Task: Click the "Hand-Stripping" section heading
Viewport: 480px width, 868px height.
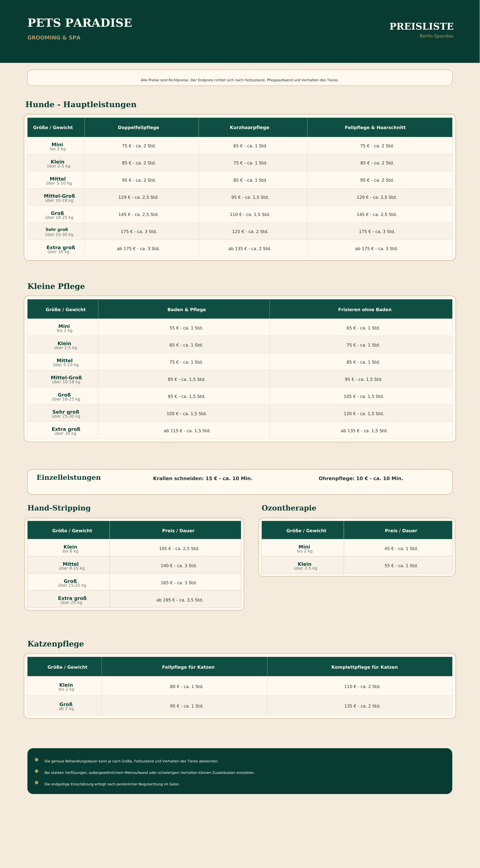Action: point(59,508)
